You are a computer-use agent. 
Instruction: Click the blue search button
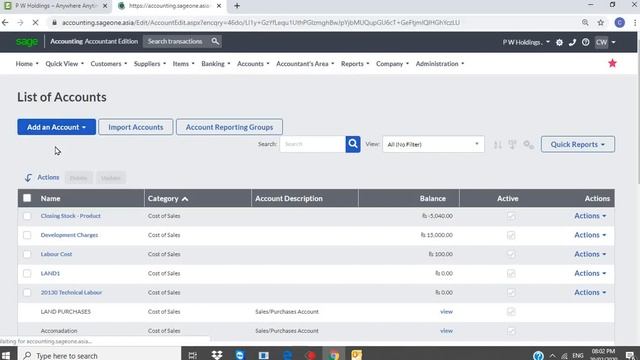click(353, 144)
